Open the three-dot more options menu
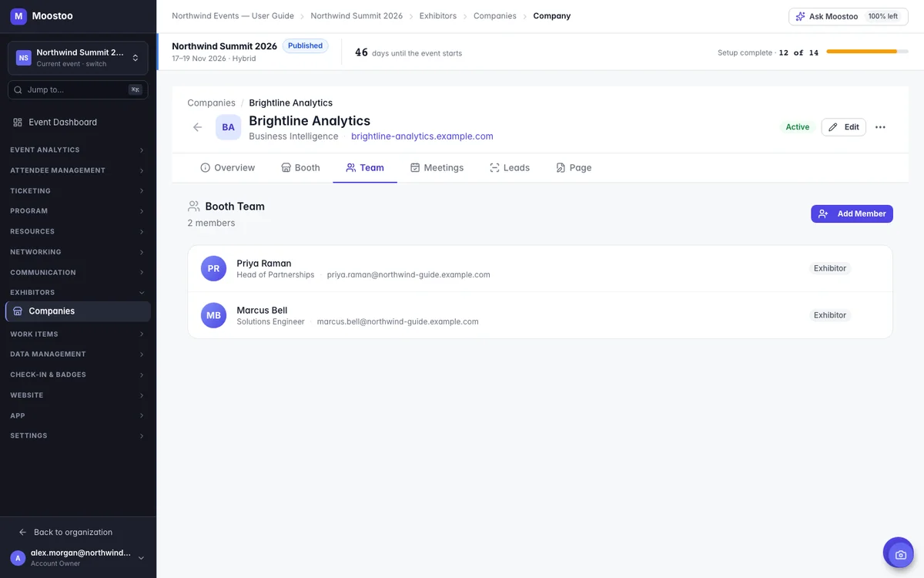Image resolution: width=924 pixels, height=578 pixels. click(880, 127)
